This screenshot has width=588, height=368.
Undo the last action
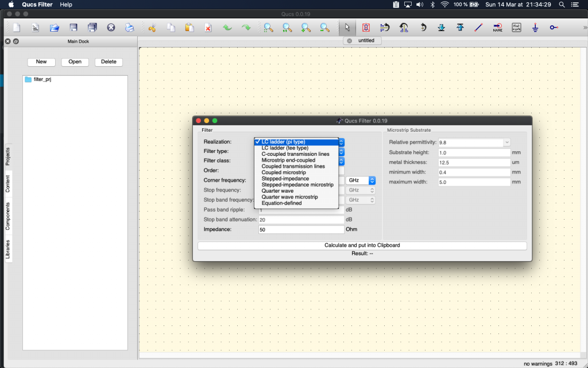(227, 28)
